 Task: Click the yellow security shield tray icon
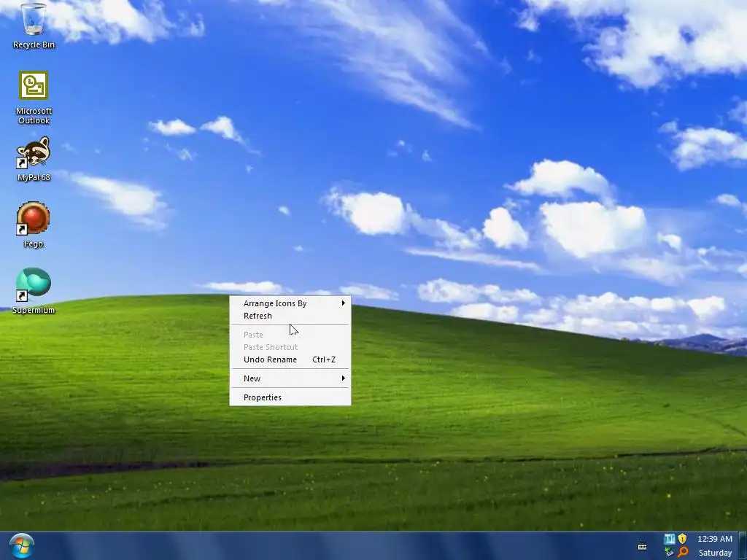click(x=682, y=539)
